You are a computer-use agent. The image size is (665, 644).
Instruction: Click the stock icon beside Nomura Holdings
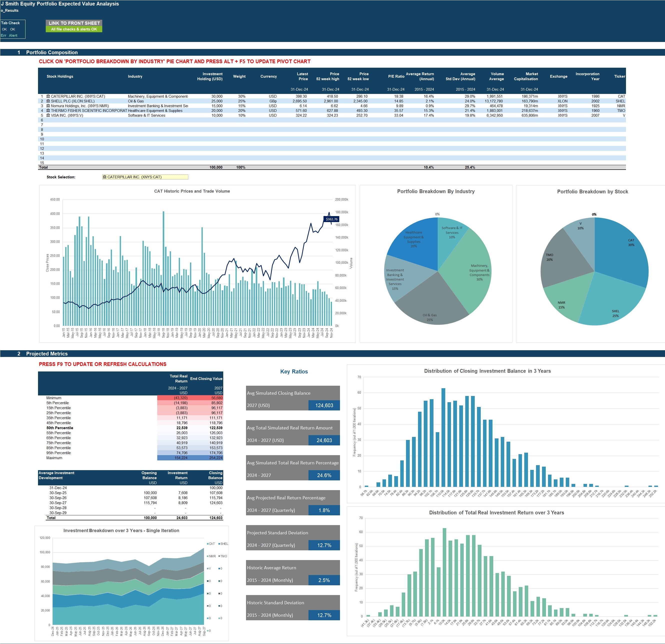(48, 106)
